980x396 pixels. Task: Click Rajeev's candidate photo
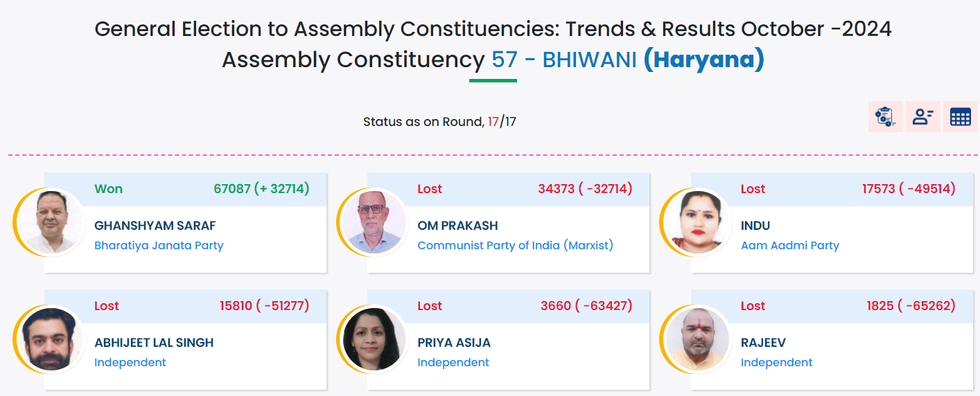697,339
